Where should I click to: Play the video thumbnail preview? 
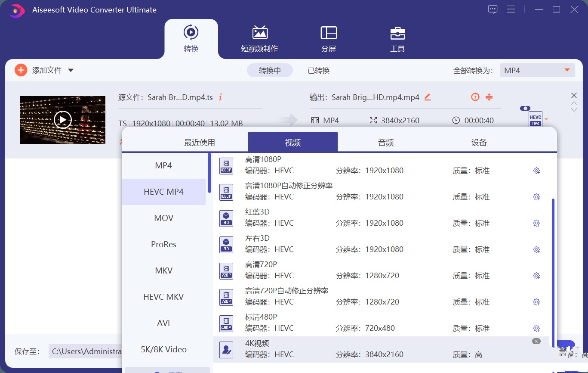[63, 120]
